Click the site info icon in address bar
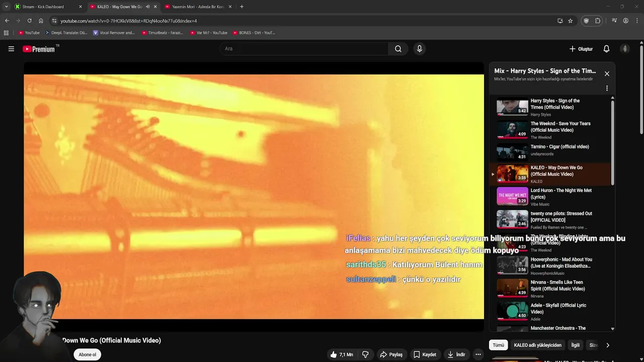This screenshot has width=644, height=362. (54, 21)
